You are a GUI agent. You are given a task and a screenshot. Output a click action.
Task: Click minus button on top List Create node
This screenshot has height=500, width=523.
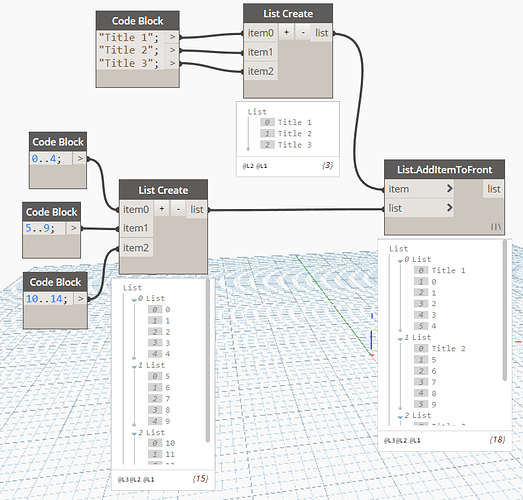(x=303, y=33)
